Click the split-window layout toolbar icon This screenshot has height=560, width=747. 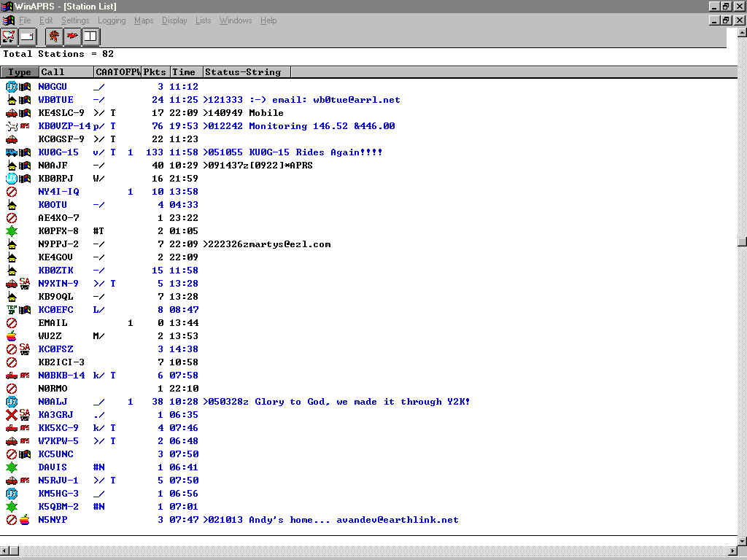[x=90, y=35]
